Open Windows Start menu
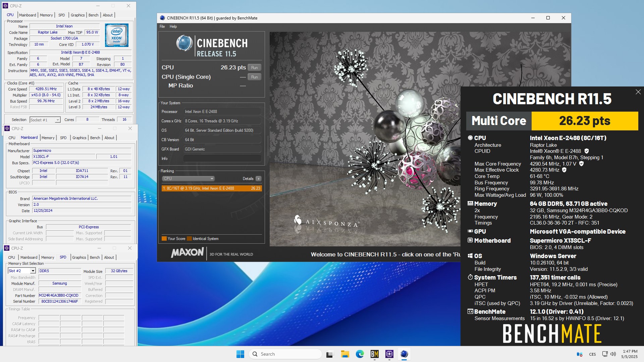This screenshot has width=644, height=362. click(x=240, y=354)
